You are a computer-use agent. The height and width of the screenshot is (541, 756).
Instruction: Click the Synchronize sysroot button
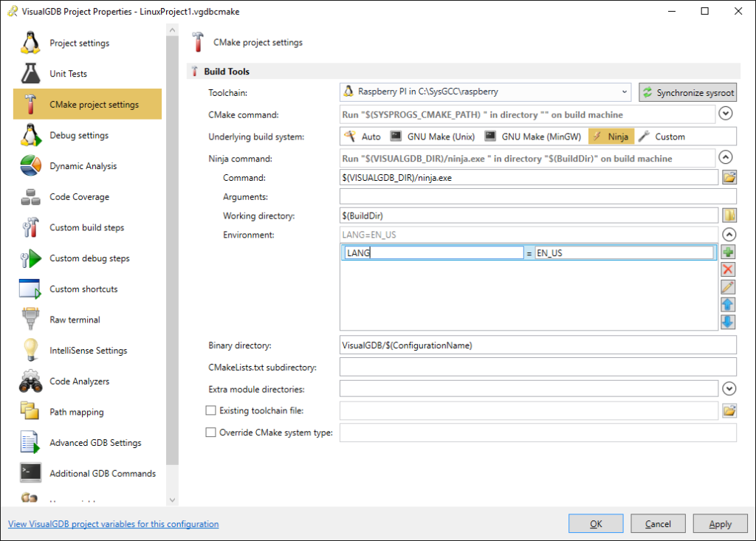[688, 92]
